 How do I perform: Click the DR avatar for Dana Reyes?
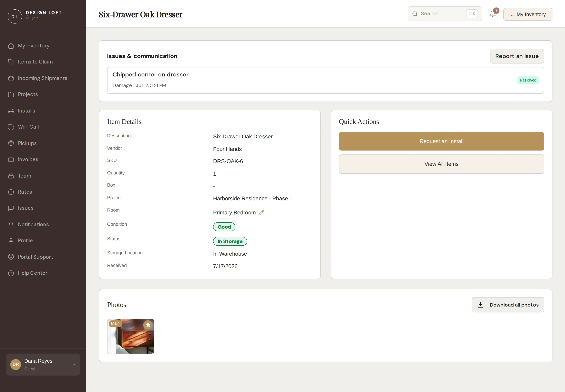(x=16, y=364)
